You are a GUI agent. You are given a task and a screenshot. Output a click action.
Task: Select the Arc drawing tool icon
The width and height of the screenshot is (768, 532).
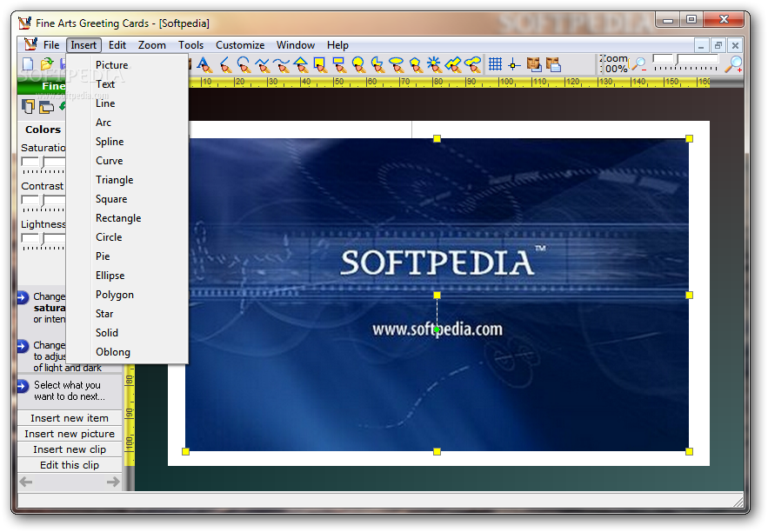coord(244,64)
